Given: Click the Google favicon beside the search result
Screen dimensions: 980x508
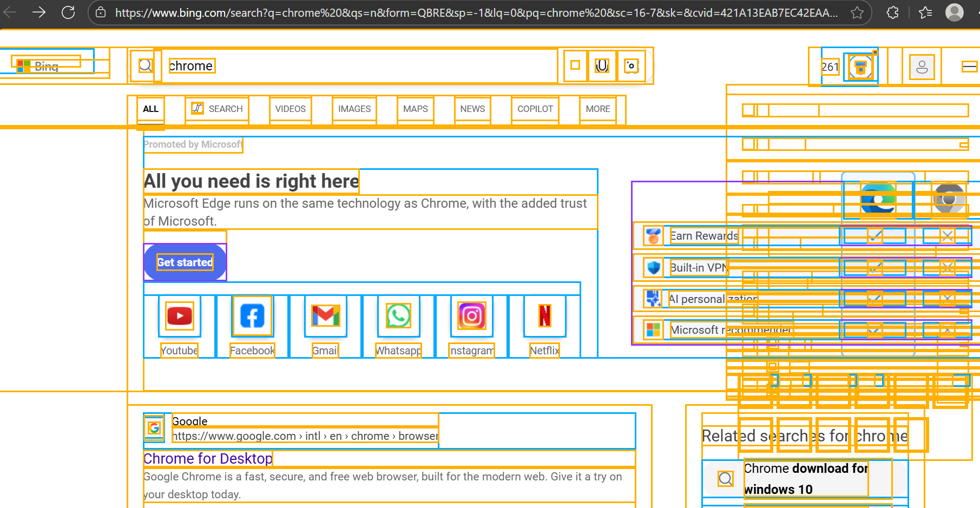Looking at the screenshot, I should point(154,428).
